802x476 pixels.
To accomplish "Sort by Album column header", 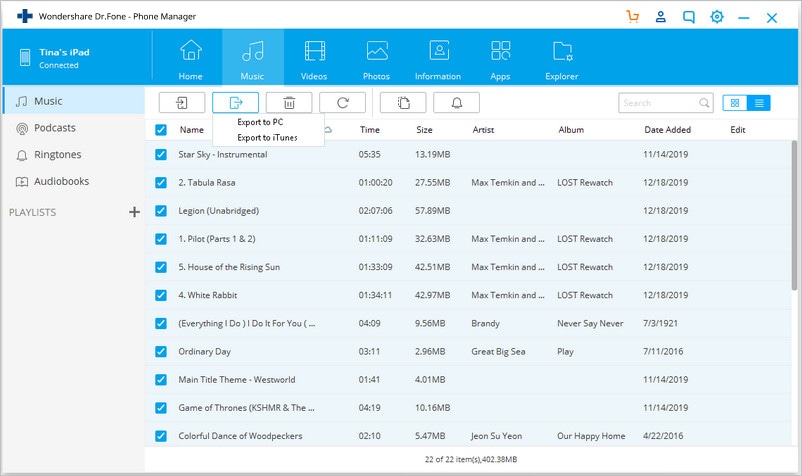I will click(x=571, y=130).
